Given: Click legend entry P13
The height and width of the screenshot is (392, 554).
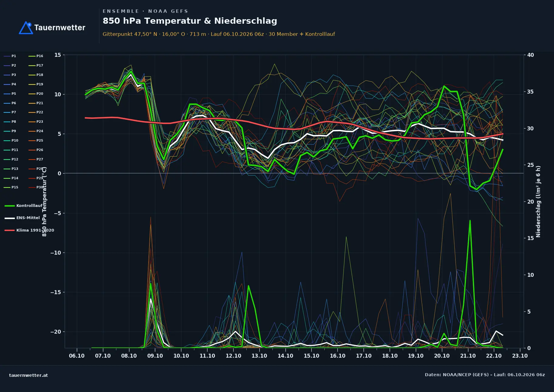Looking at the screenshot, I should click(x=11, y=169).
